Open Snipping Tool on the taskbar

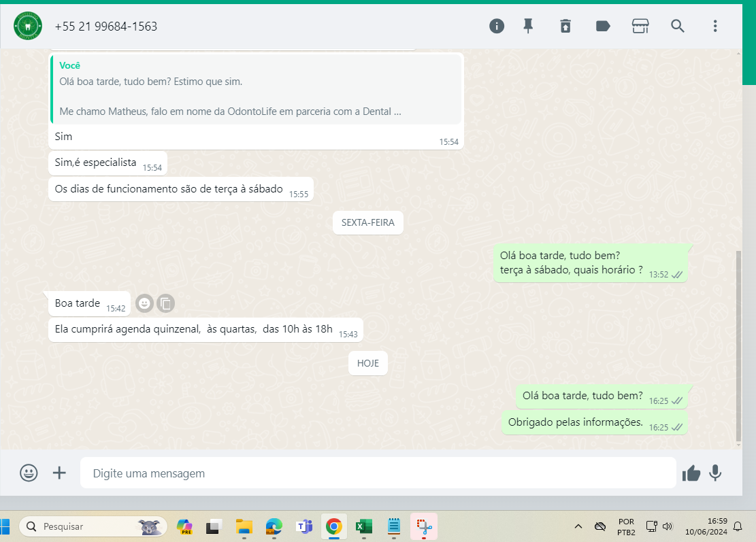point(424,526)
